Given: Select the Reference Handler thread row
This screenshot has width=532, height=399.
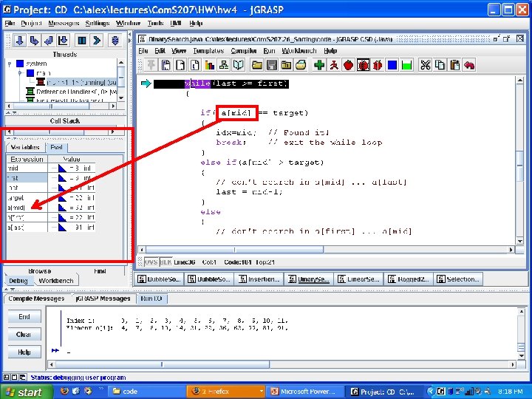Looking at the screenshot, I should 72,92.
